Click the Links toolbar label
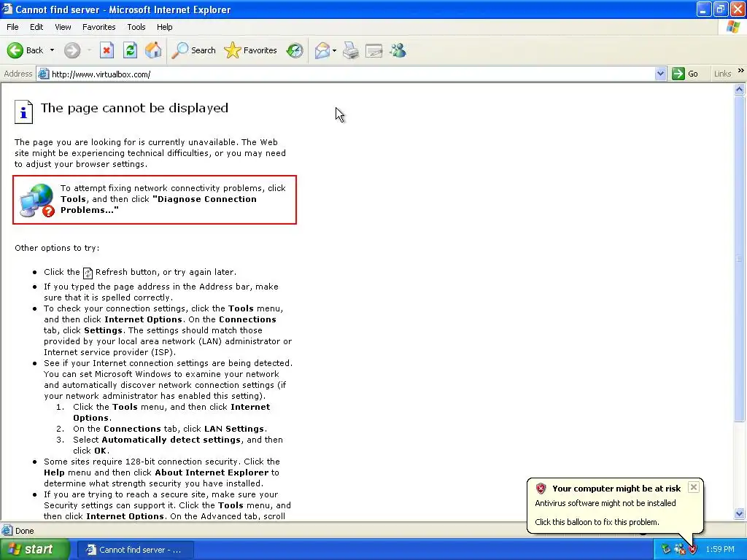Screen dimensions: 747x560 [722, 74]
